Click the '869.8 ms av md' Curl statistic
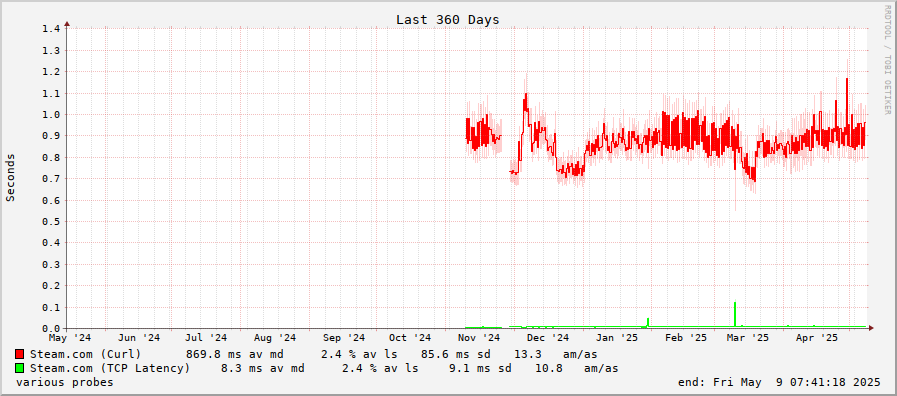Screen dimensions: 897x396 tap(235, 354)
